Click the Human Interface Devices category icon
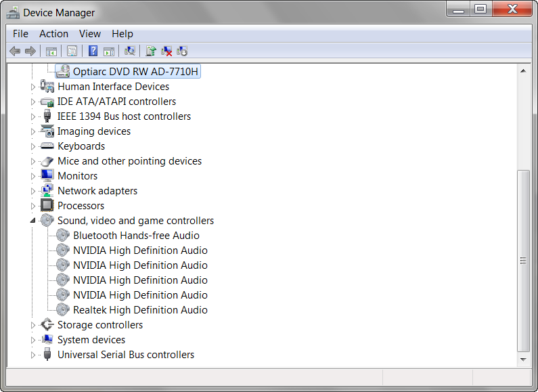This screenshot has height=392, width=538. (x=47, y=86)
